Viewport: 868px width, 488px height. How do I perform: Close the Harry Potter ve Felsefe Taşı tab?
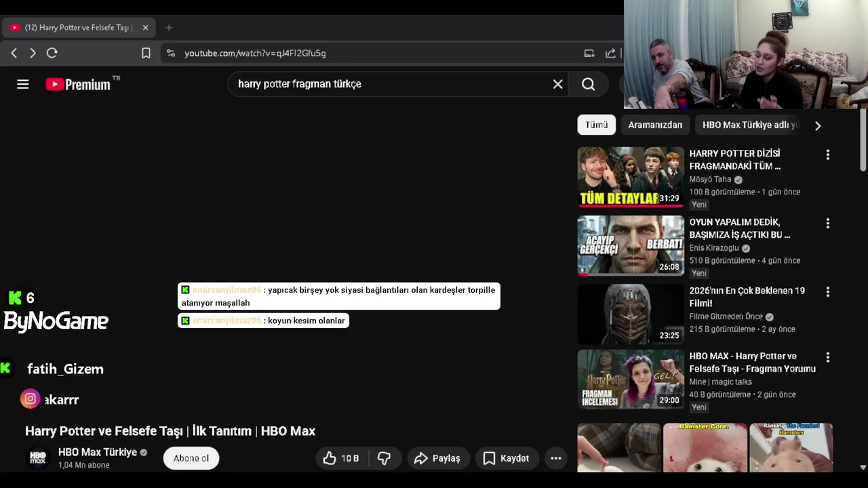[145, 28]
